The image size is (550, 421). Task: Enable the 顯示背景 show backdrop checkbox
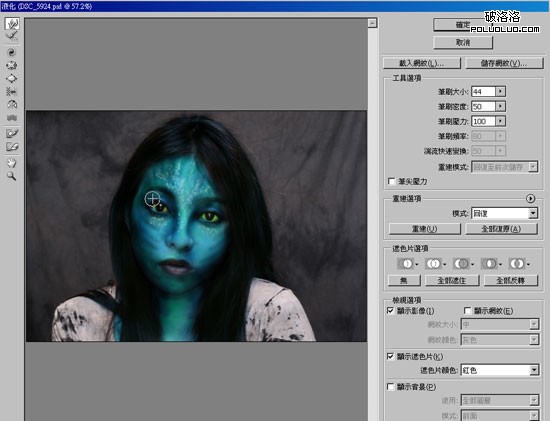click(x=390, y=387)
